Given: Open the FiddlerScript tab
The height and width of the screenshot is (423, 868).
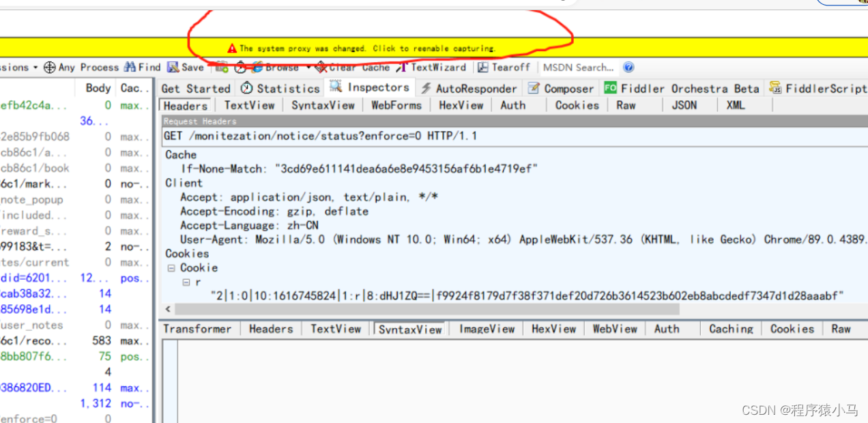Looking at the screenshot, I should [817, 88].
